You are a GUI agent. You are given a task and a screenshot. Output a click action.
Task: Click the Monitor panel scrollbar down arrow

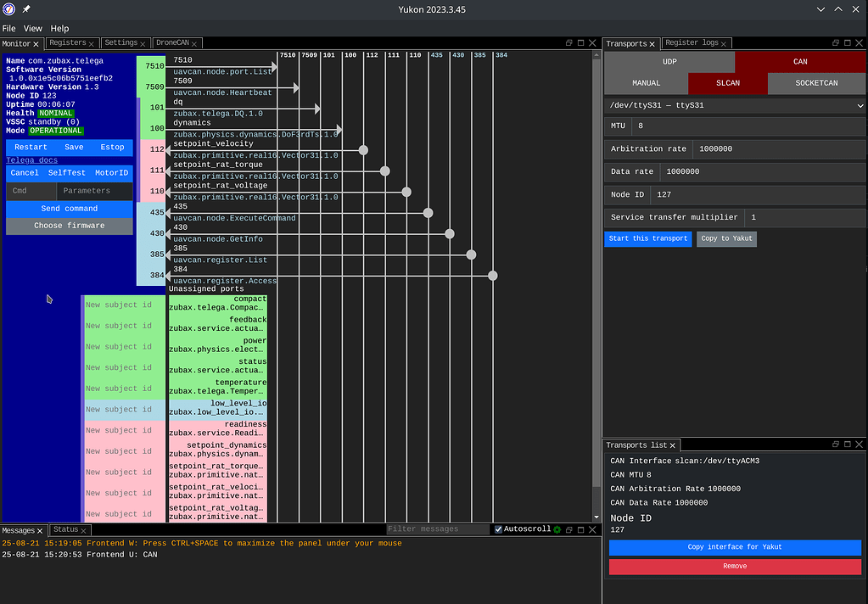pos(596,517)
